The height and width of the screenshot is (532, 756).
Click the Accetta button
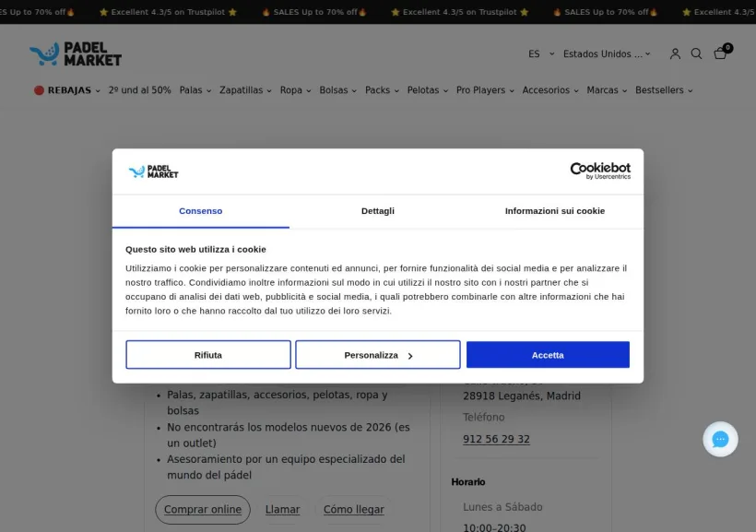coord(548,355)
